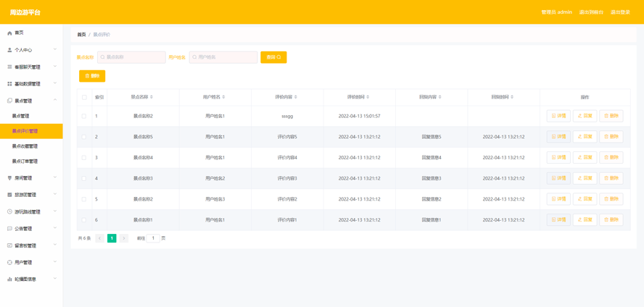Collapse the 景点管理 parent menu chevron
The image size is (644, 307).
(55, 100)
